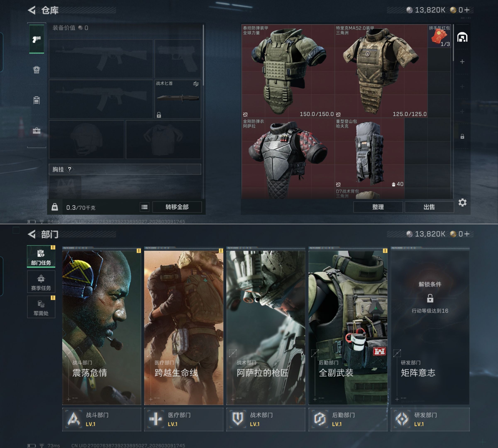This screenshot has width=498, height=448.
Task: Select the weapons pistol category icon
Action: 37,39
